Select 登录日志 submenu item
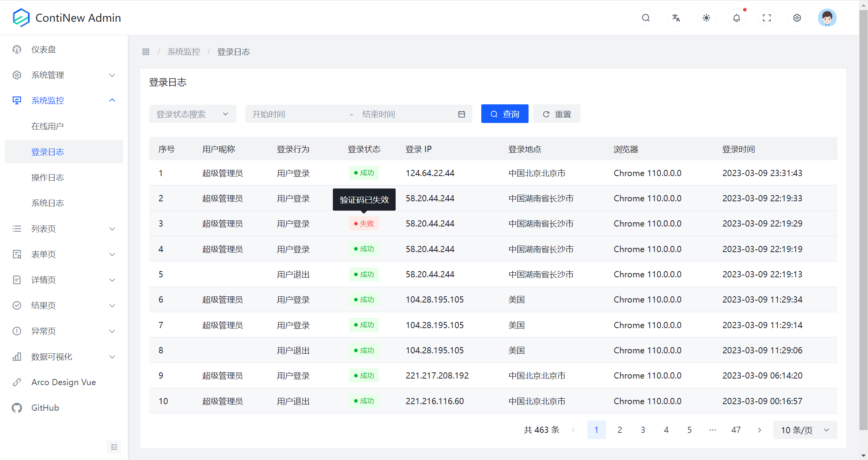Image resolution: width=868 pixels, height=460 pixels. (64, 152)
